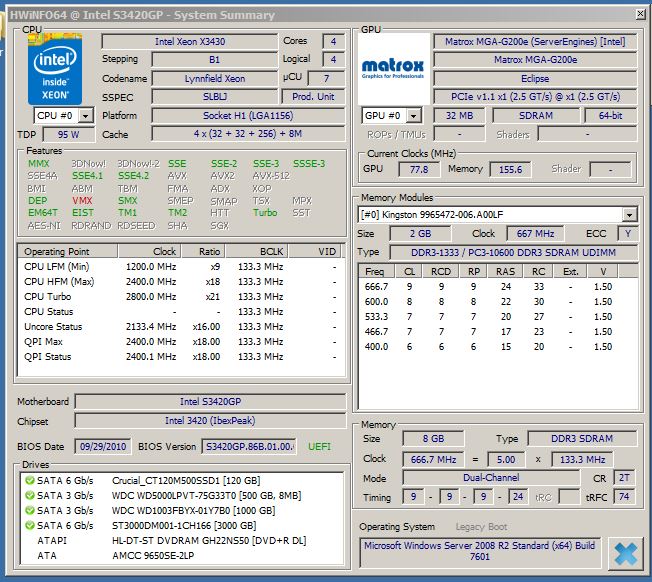Image resolution: width=652 pixels, height=582 pixels.
Task: Click the greyed Legacy Boot label
Action: coord(481,527)
